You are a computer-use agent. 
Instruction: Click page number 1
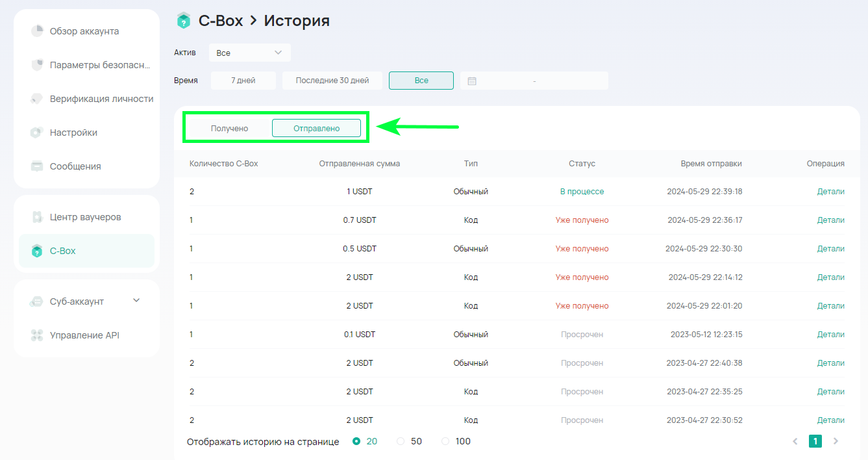[815, 441]
